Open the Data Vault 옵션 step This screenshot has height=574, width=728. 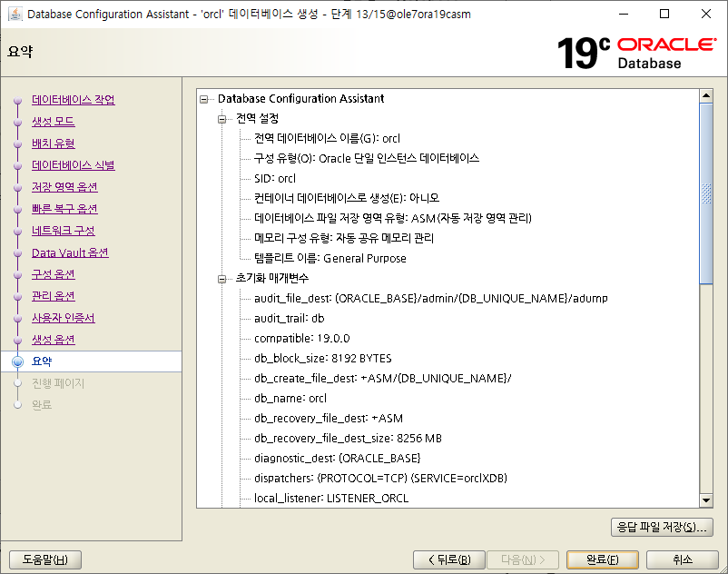[x=70, y=252]
